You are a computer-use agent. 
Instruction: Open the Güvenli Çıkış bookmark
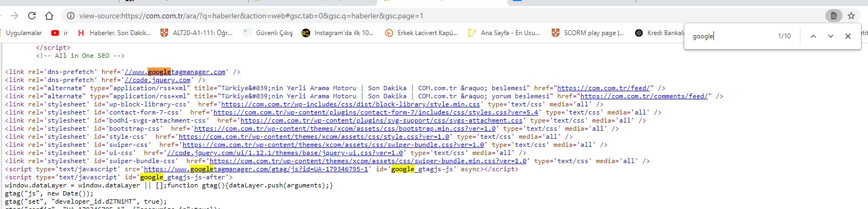click(x=269, y=33)
